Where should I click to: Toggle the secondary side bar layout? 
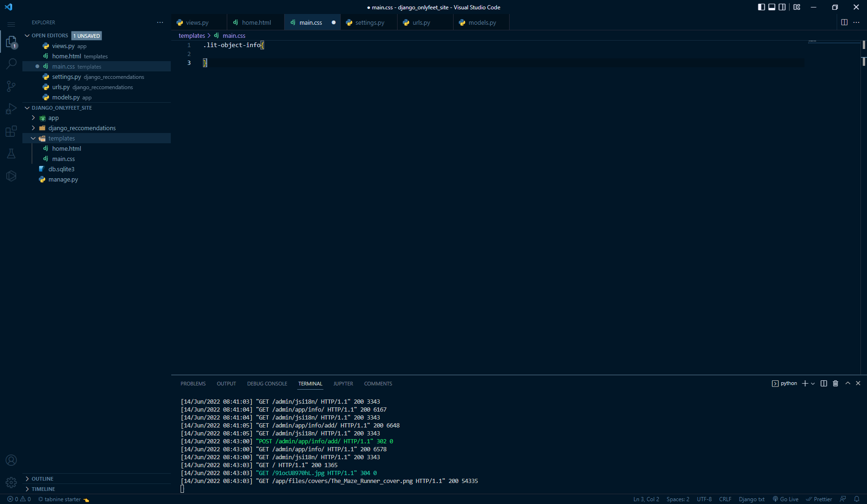click(782, 7)
